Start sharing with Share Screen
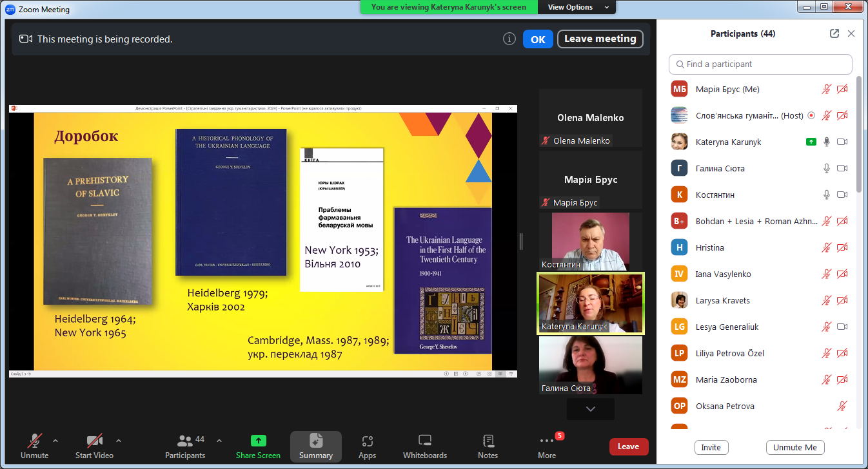Image resolution: width=868 pixels, height=469 pixels. (x=258, y=446)
